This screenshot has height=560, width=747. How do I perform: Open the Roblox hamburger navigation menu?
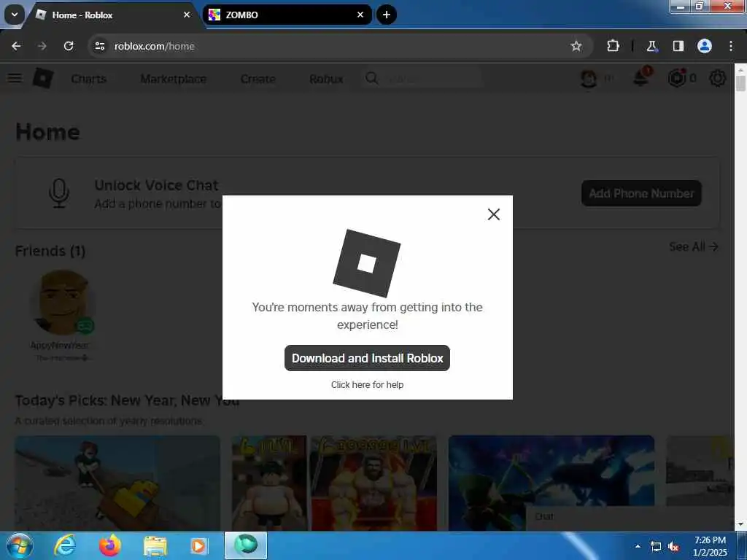(x=15, y=78)
